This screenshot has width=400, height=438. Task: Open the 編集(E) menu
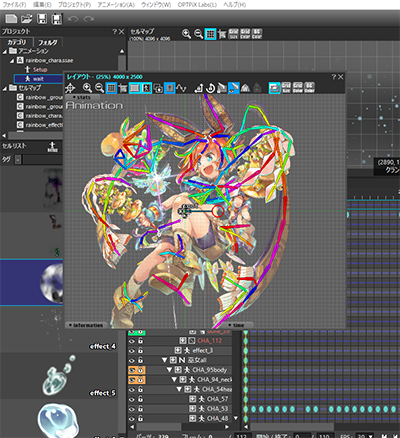42,5
